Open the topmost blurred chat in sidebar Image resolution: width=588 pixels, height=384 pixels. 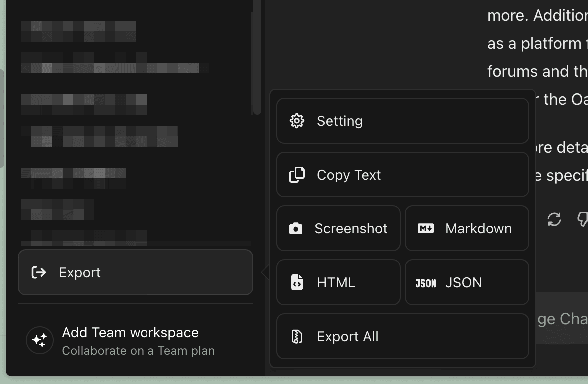tap(79, 31)
